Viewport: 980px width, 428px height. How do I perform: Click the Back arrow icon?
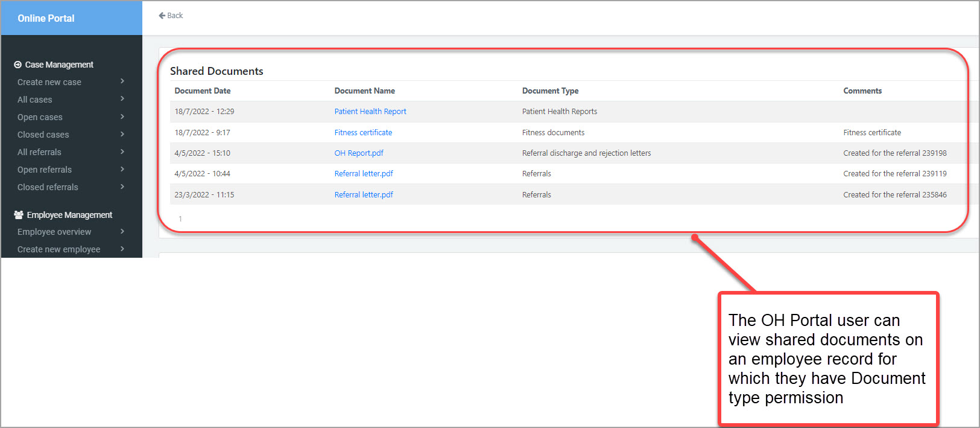162,16
